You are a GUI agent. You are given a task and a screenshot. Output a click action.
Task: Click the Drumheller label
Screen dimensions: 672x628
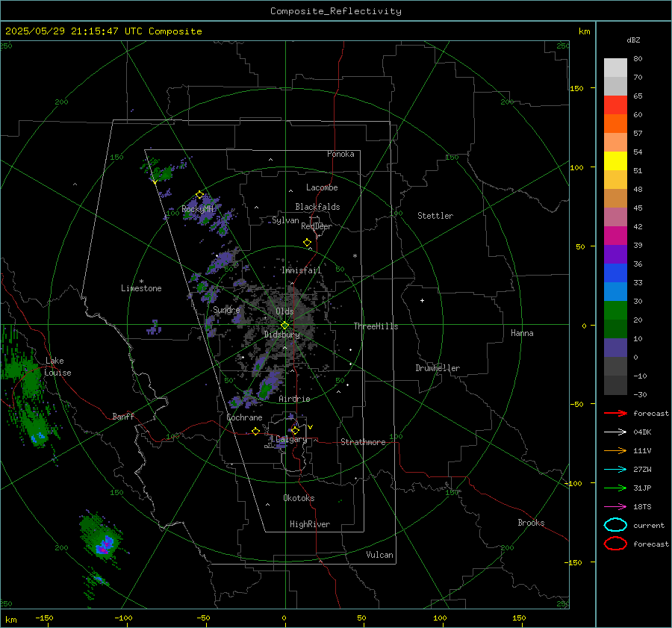438,368
